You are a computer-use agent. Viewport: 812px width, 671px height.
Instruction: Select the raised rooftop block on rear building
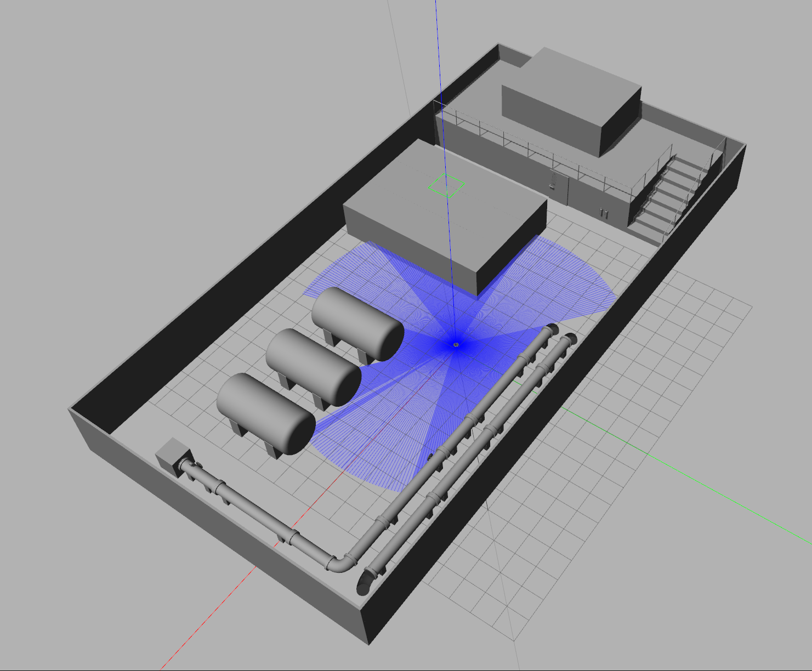(x=571, y=101)
